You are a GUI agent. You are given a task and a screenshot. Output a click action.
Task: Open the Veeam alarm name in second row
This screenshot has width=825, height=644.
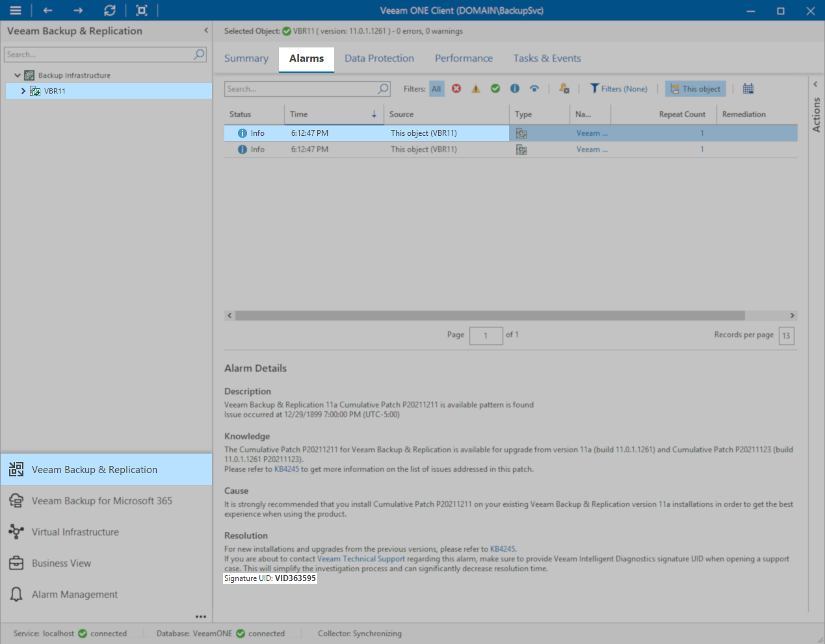592,149
